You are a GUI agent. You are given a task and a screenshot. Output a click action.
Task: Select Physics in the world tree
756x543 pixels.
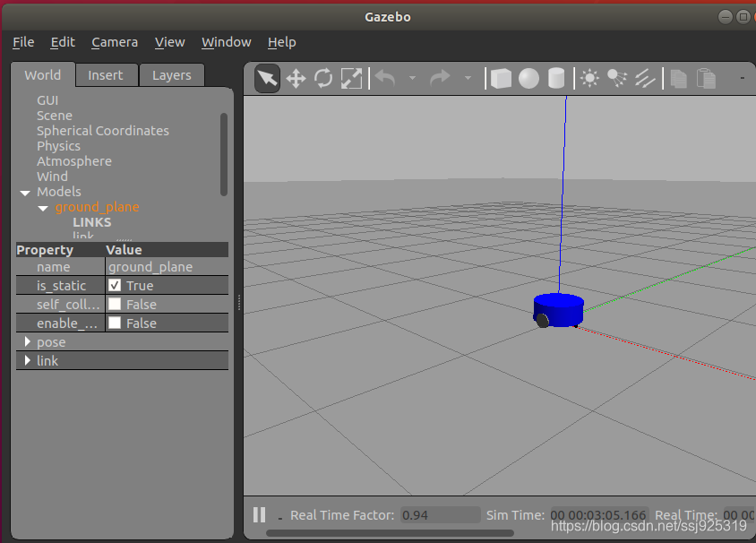point(58,146)
